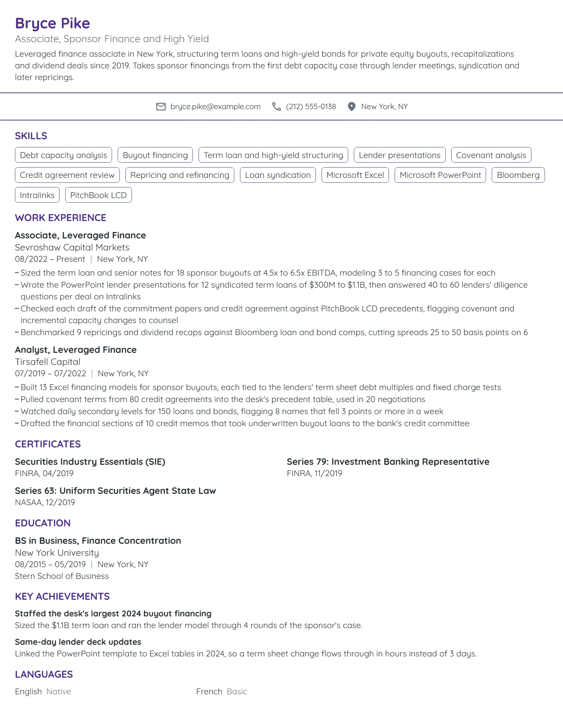The image size is (563, 728).
Task: Click the 08/2022 – Present date range
Action: point(50,259)
